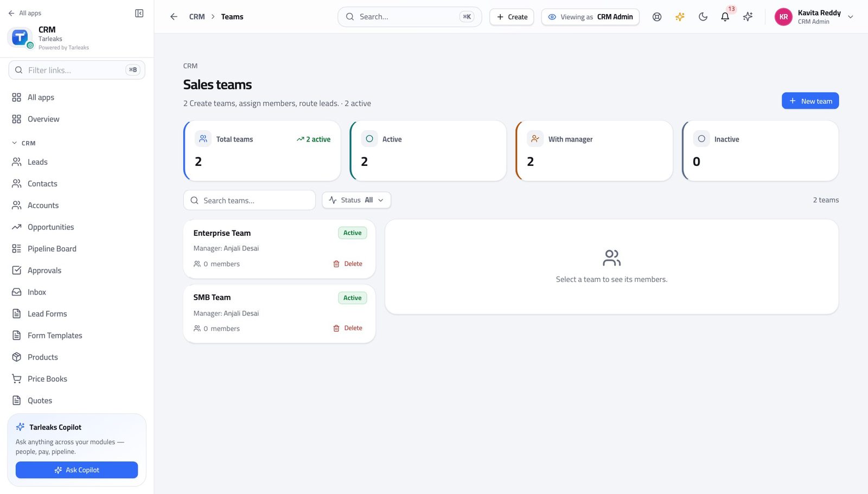
Task: Delete the SMB Team
Action: pyautogui.click(x=348, y=328)
